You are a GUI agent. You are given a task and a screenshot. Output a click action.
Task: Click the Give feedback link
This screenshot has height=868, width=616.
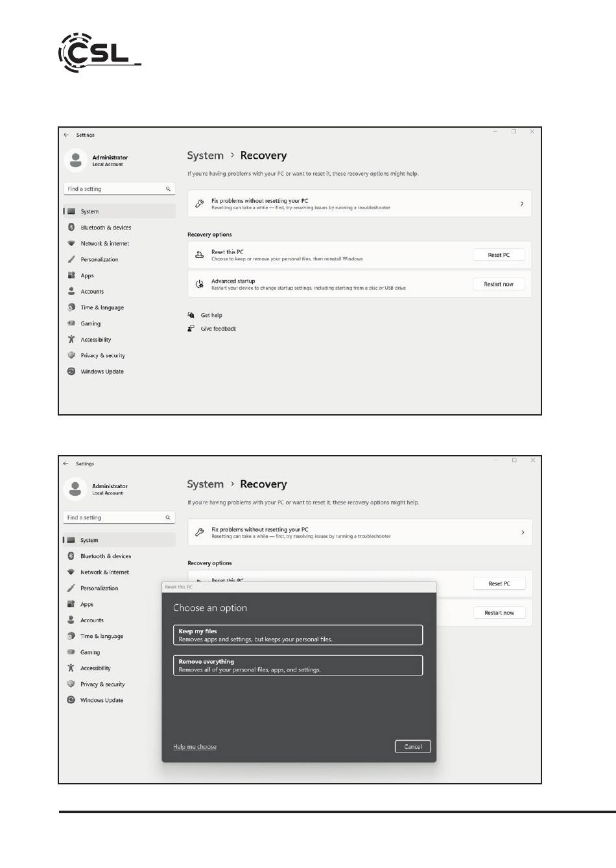pos(219,329)
